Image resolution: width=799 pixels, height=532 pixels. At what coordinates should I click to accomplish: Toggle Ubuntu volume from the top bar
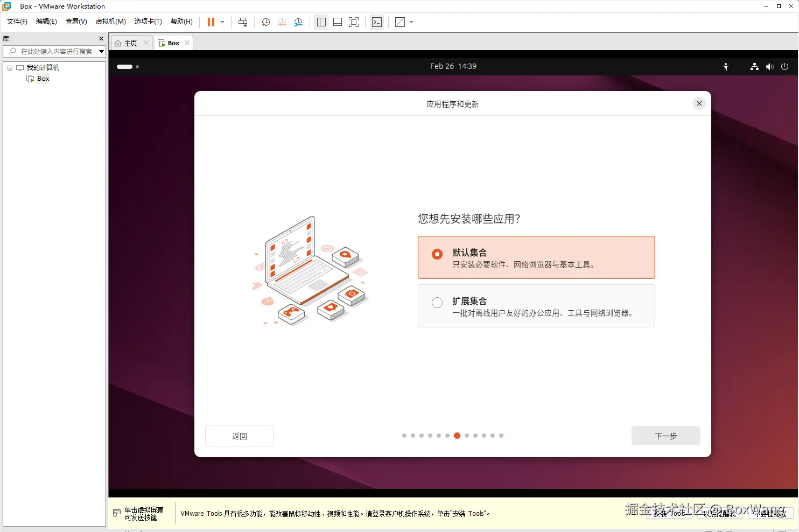770,66
